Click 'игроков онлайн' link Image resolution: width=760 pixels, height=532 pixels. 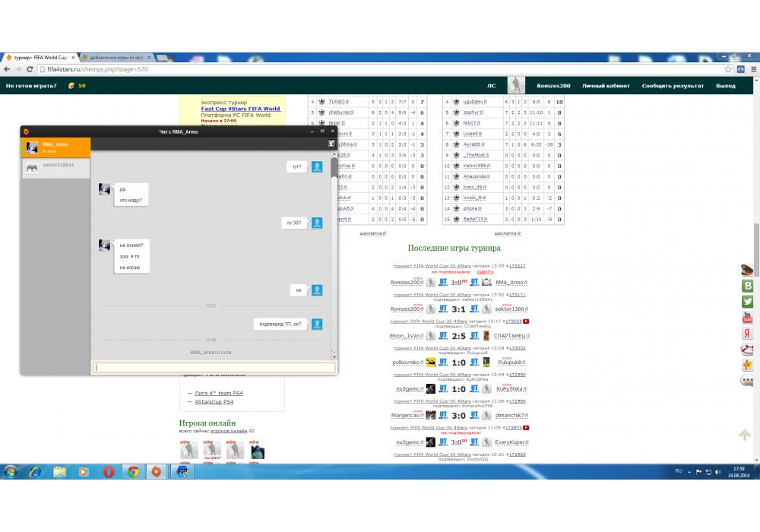(x=228, y=431)
